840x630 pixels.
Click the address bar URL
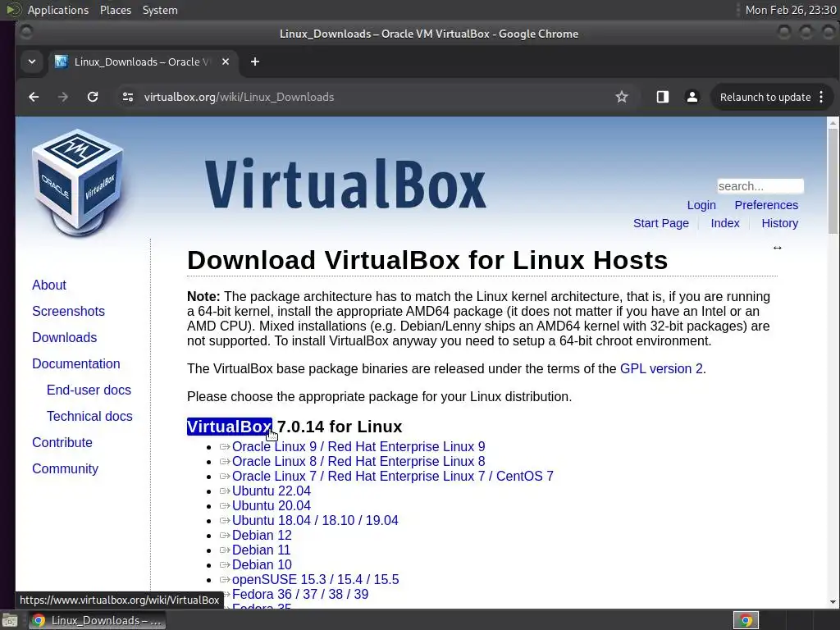click(x=239, y=97)
